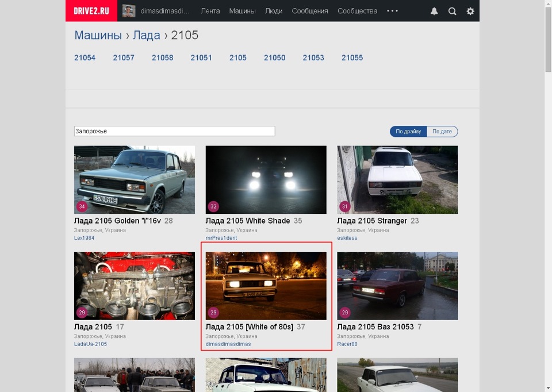This screenshot has height=392, width=552.
Task: Open the Сообщения menu item
Action: coord(310,11)
